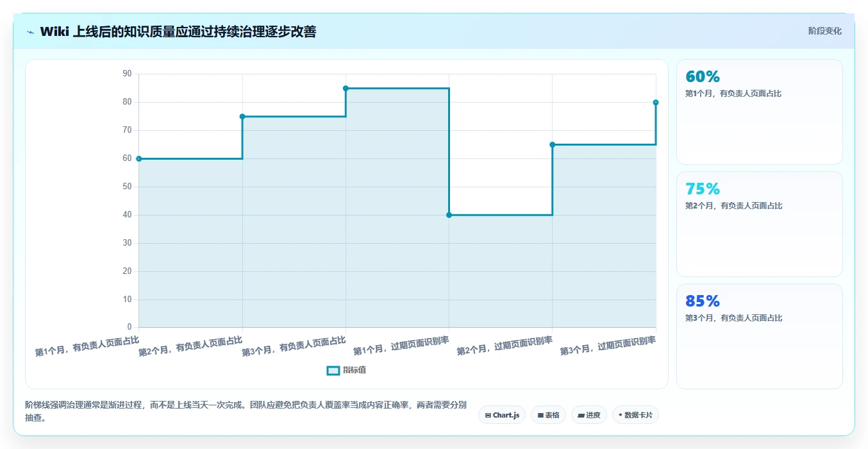Click the 阶段变化 label in the header
This screenshot has width=868, height=449.
tap(824, 31)
